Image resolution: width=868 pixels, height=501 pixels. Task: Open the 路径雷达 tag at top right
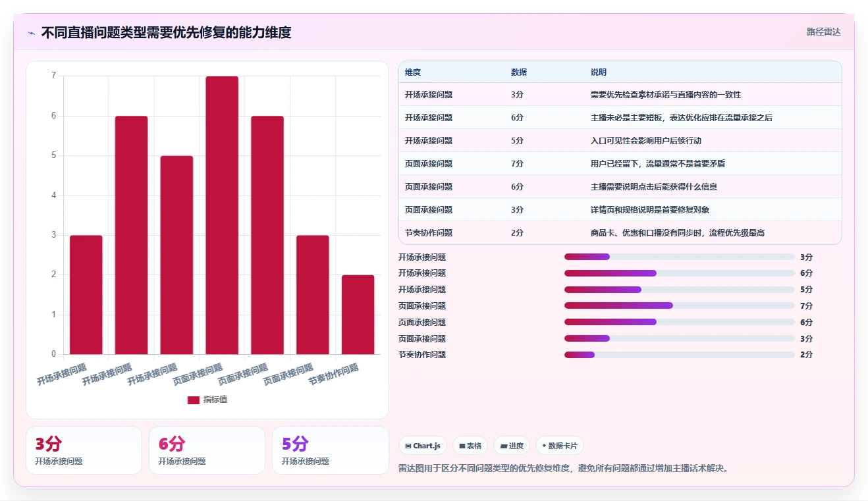coord(824,32)
